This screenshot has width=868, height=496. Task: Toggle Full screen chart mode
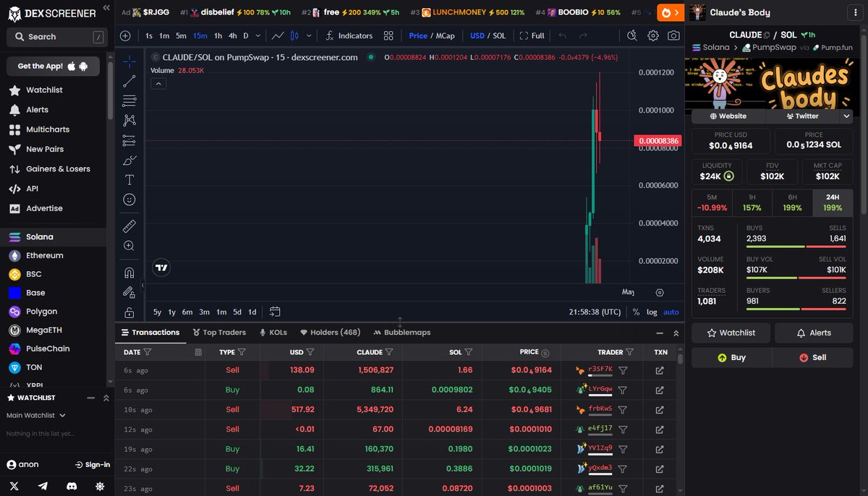pos(532,35)
